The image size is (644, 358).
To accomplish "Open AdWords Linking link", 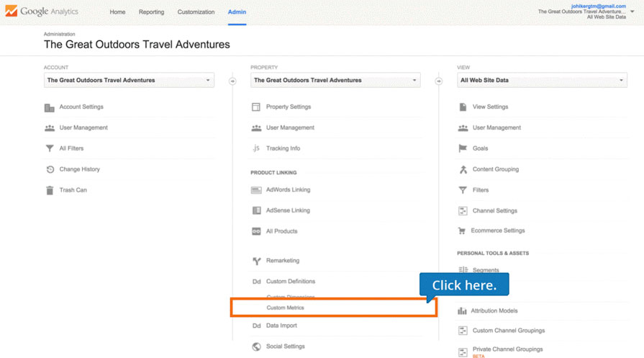I will [288, 190].
